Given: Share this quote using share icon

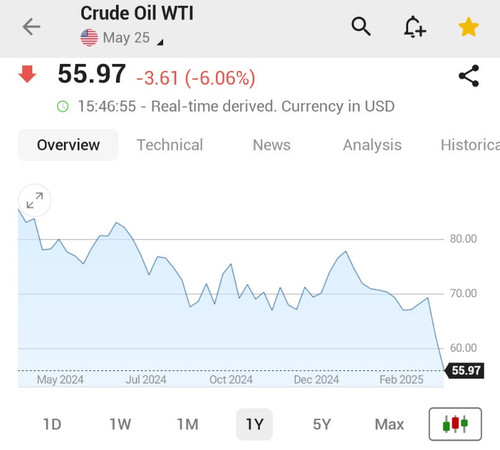Looking at the screenshot, I should (469, 76).
